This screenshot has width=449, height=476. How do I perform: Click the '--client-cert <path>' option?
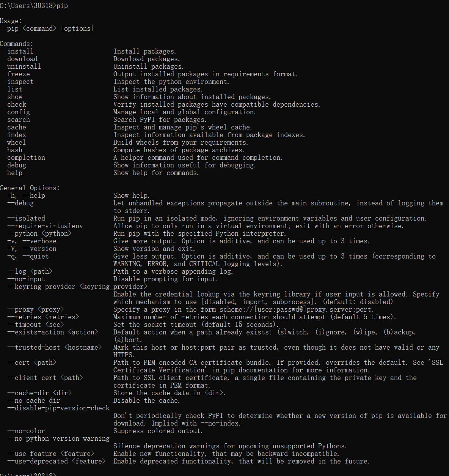45,378
